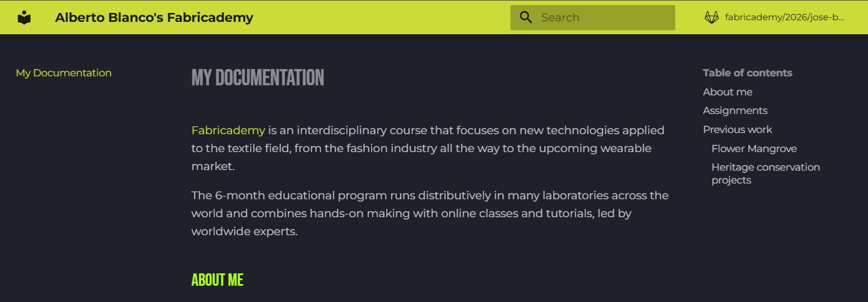Click the paragraph about the interdisciplinary course
This screenshot has height=302, width=868.
(427, 148)
